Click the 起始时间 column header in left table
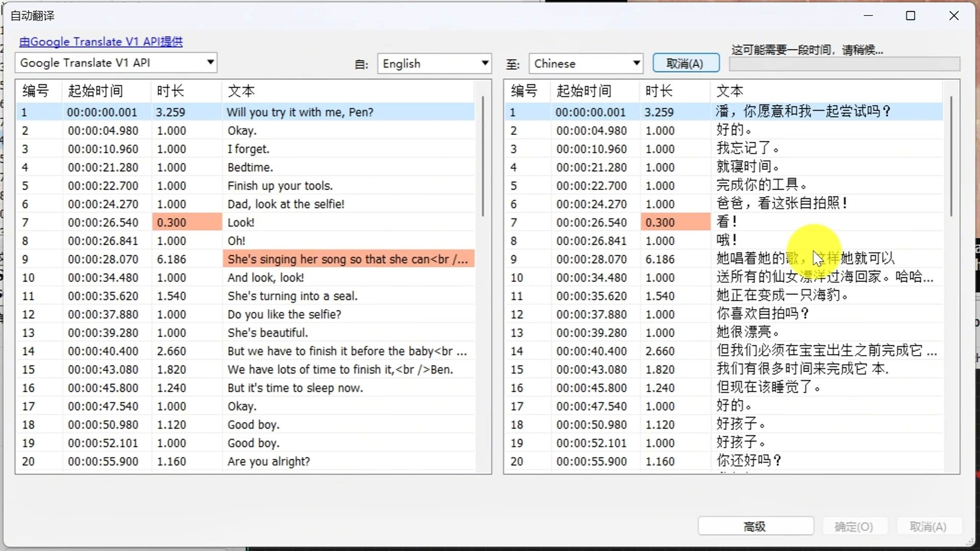The image size is (980, 551). pos(95,91)
